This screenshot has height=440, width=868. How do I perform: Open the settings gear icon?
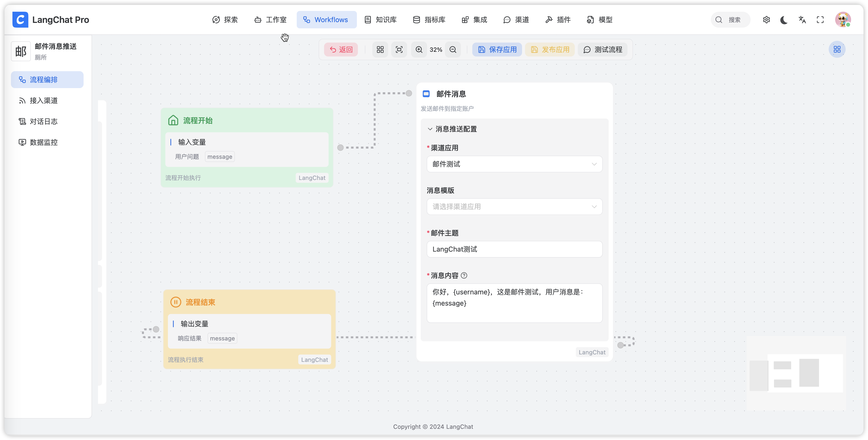coord(766,20)
